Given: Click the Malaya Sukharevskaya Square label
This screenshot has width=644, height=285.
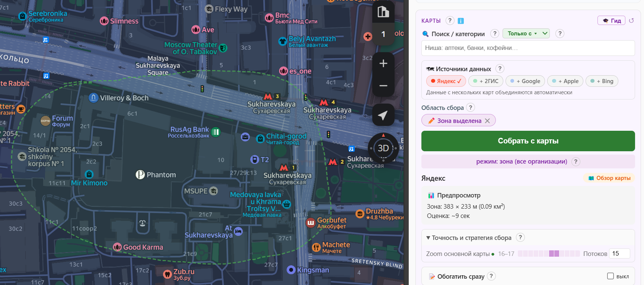Looking at the screenshot, I should point(158,66).
